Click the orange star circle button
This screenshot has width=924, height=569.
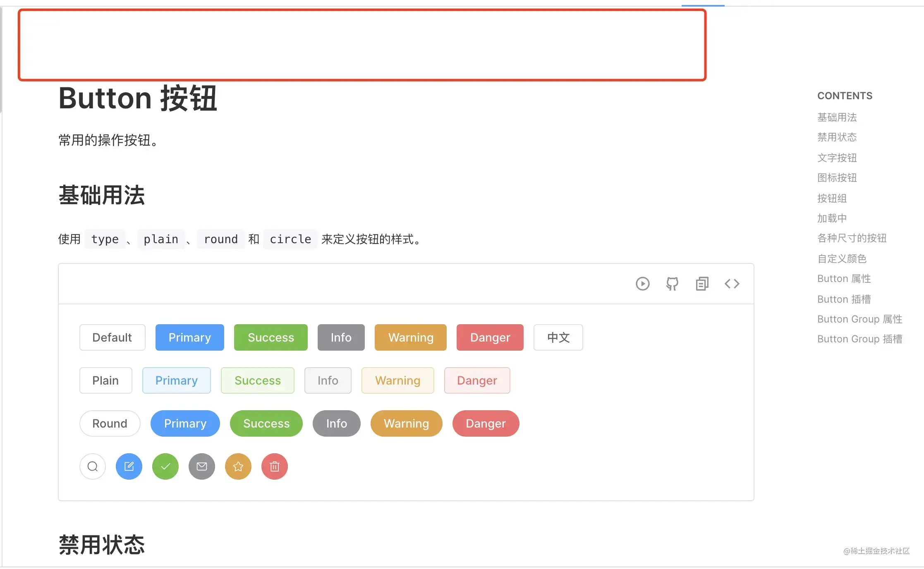click(238, 466)
